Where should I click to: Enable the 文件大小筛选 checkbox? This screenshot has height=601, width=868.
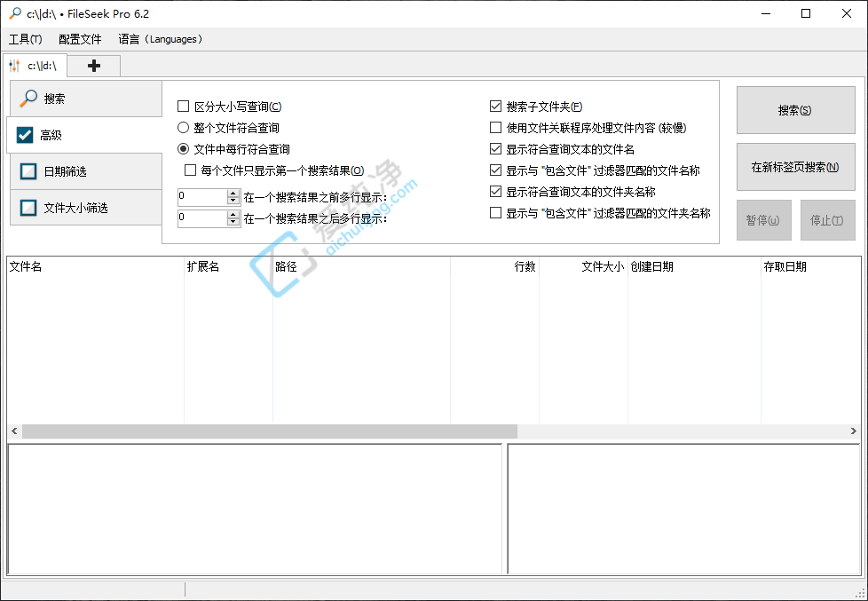[28, 208]
